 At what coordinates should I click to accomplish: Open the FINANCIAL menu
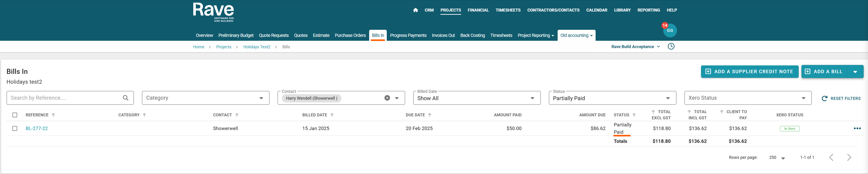click(x=478, y=10)
